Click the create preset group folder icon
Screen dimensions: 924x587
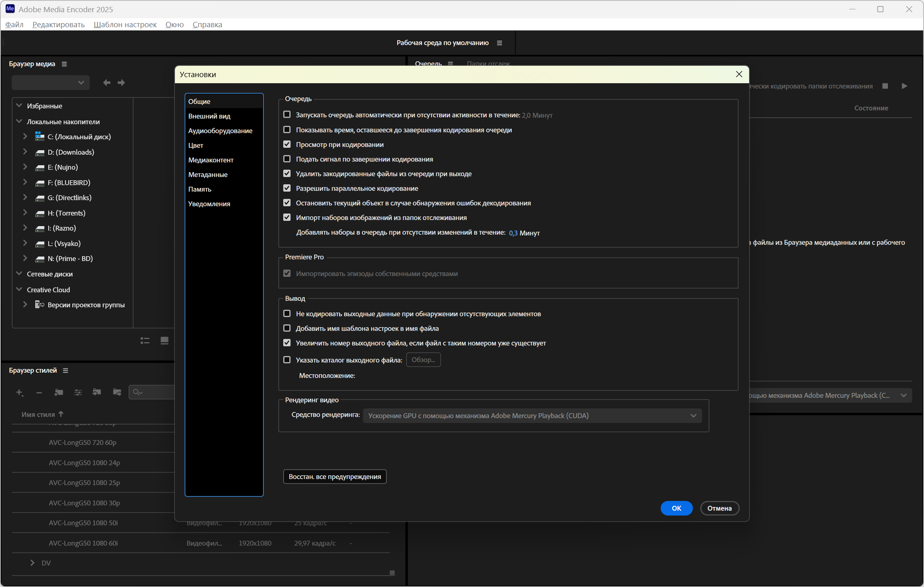(58, 392)
